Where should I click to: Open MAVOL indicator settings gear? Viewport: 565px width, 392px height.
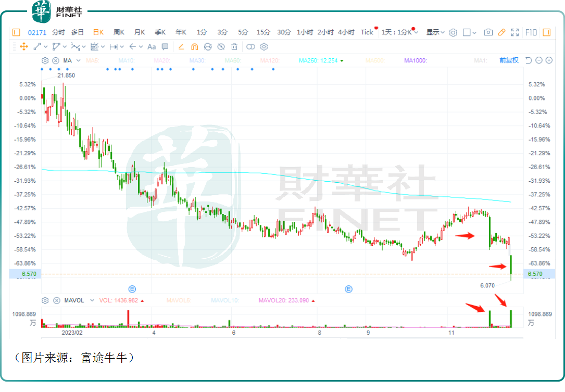(x=45, y=300)
